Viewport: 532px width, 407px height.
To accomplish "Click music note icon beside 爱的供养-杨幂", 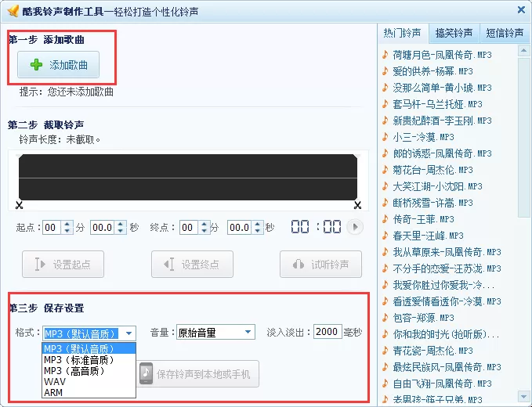I will (x=385, y=71).
